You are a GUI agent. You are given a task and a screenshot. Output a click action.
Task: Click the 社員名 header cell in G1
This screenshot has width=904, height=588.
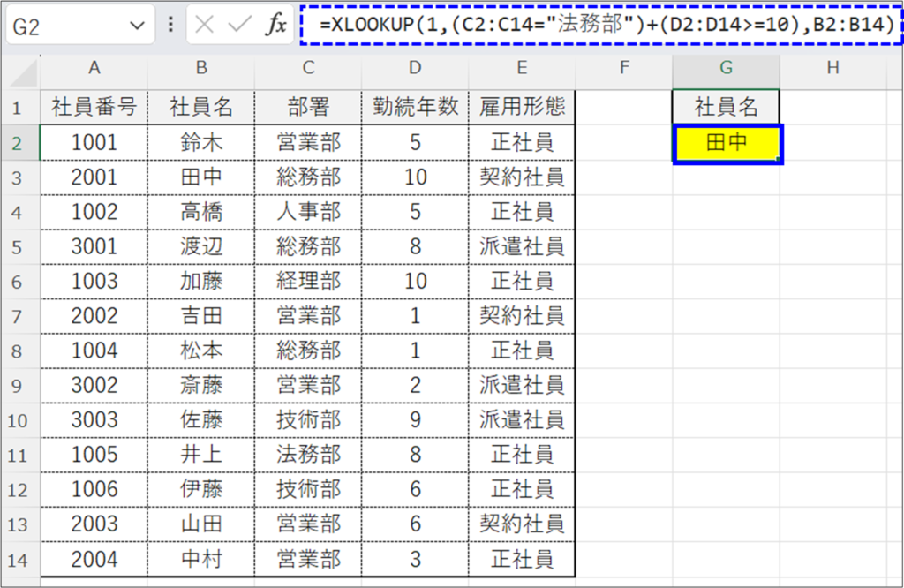point(726,107)
